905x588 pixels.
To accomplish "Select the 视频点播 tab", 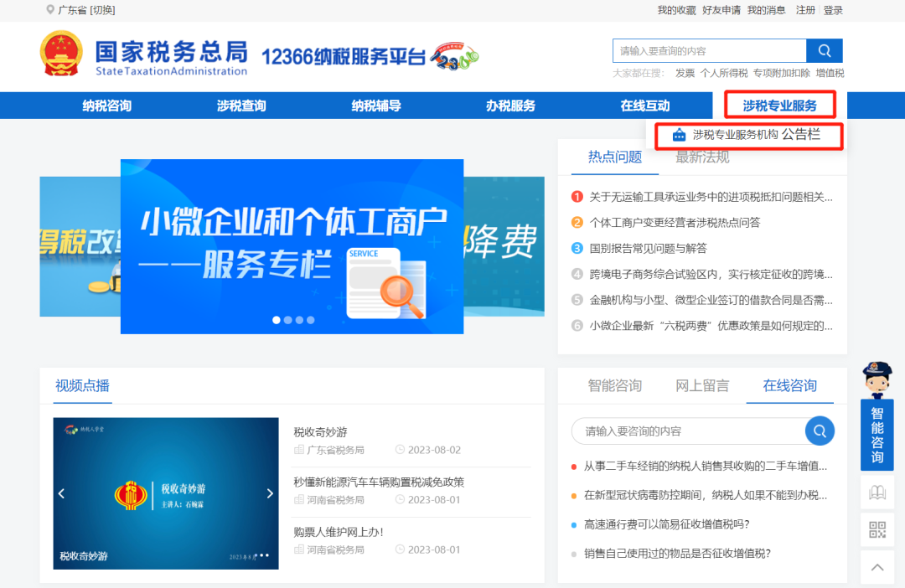I will point(82,385).
